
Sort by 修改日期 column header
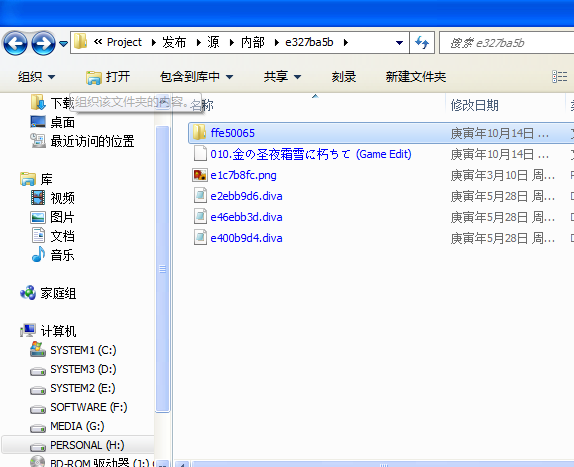click(474, 105)
